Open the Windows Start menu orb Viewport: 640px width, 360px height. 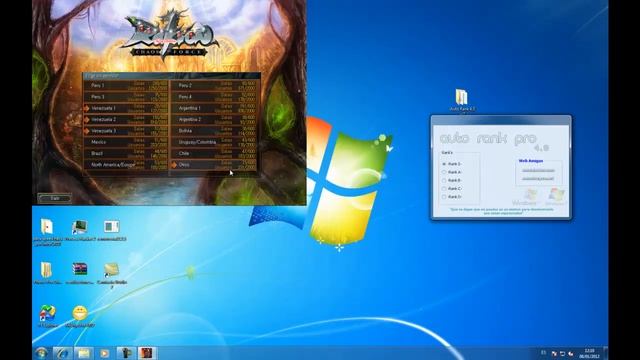(x=42, y=353)
